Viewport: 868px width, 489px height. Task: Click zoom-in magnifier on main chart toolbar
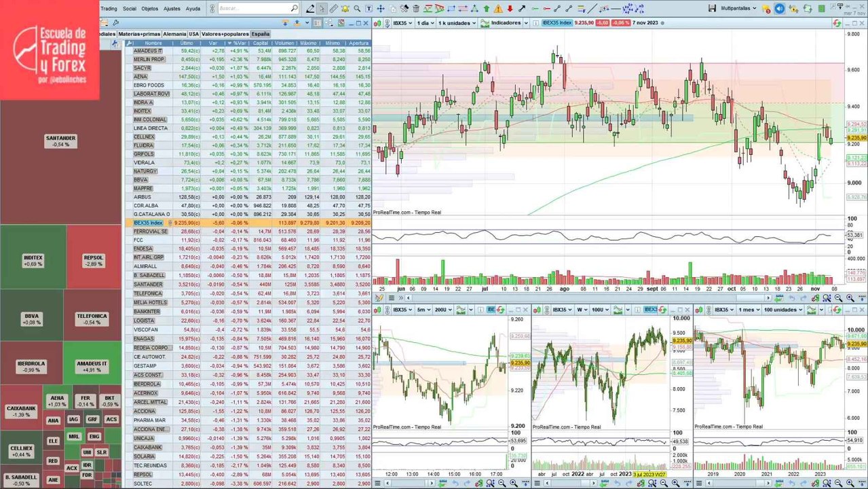coord(850,297)
